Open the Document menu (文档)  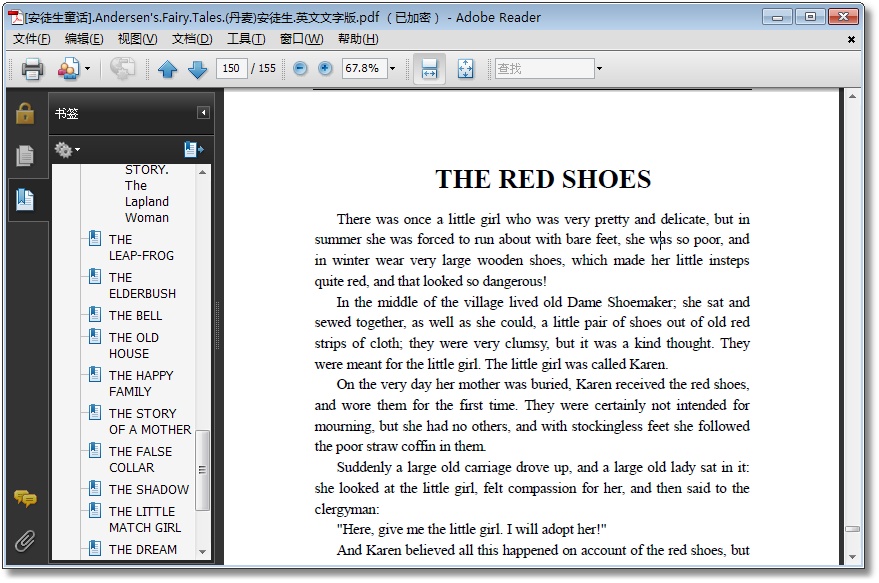pyautogui.click(x=192, y=39)
